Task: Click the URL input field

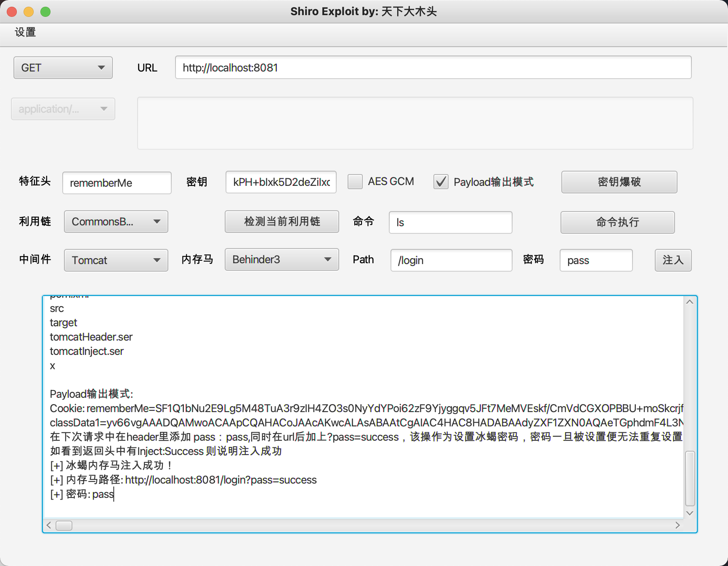Action: [433, 67]
